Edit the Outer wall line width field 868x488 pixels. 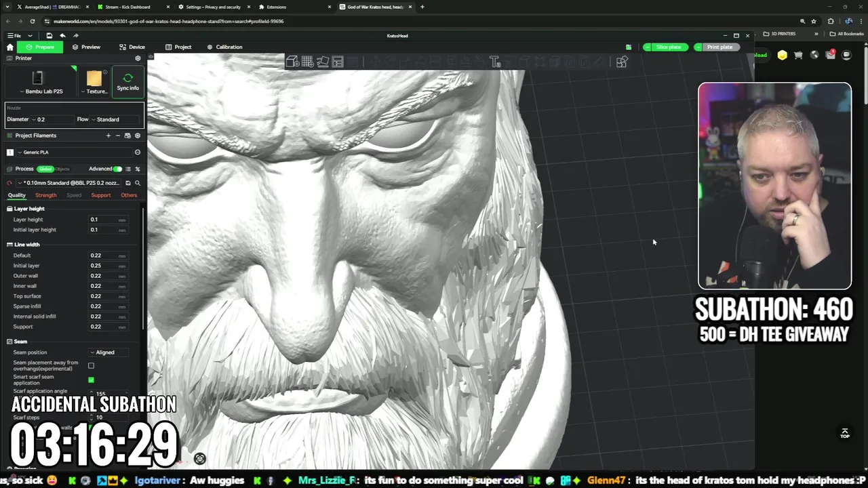[x=108, y=276]
